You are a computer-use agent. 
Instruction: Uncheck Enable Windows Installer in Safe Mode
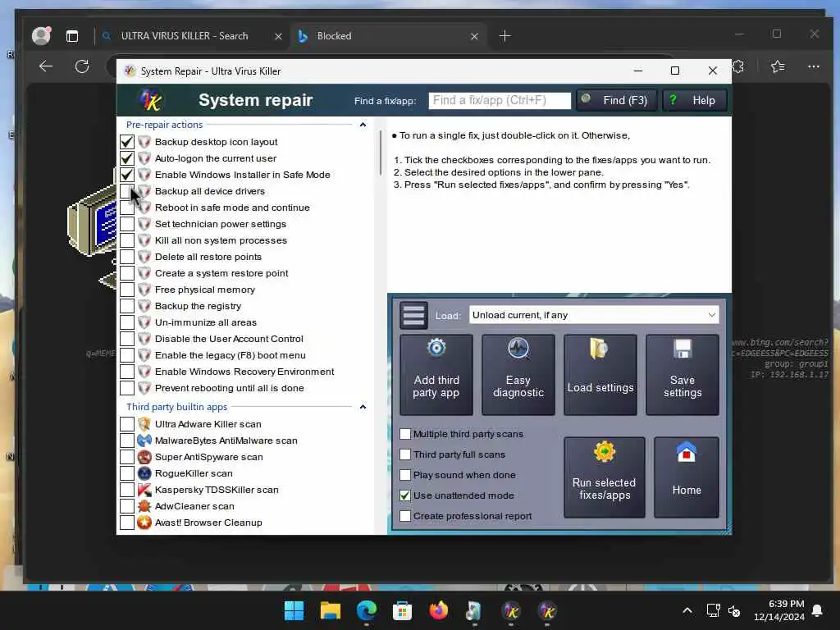pyautogui.click(x=127, y=175)
